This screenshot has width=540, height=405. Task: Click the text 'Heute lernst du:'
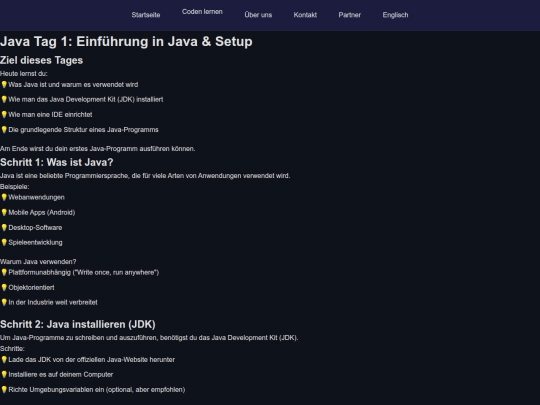click(x=24, y=74)
